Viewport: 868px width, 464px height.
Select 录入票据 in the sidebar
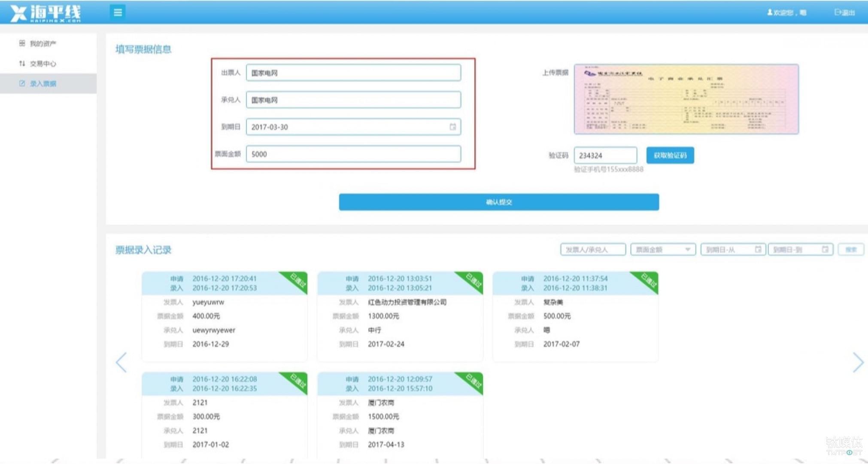[42, 83]
